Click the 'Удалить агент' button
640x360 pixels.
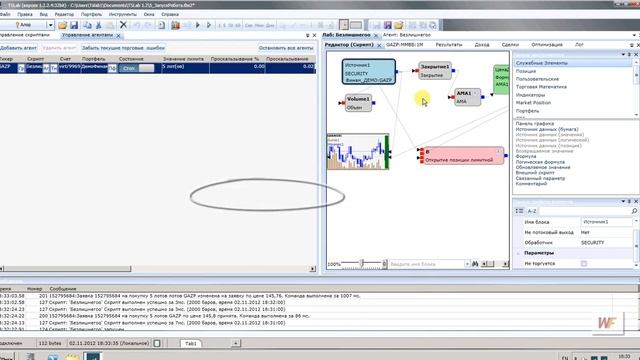click(x=59, y=48)
